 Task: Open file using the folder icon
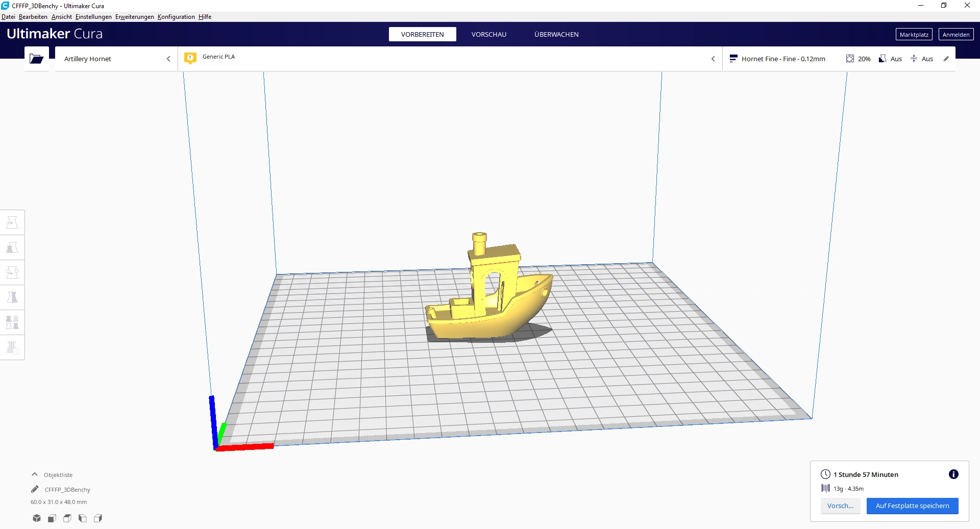point(36,59)
